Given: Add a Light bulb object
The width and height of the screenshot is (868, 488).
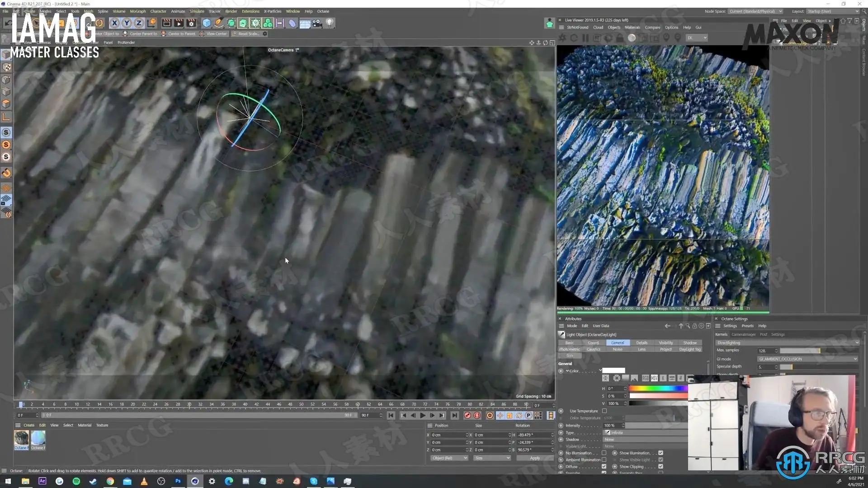Looking at the screenshot, I should coord(330,23).
